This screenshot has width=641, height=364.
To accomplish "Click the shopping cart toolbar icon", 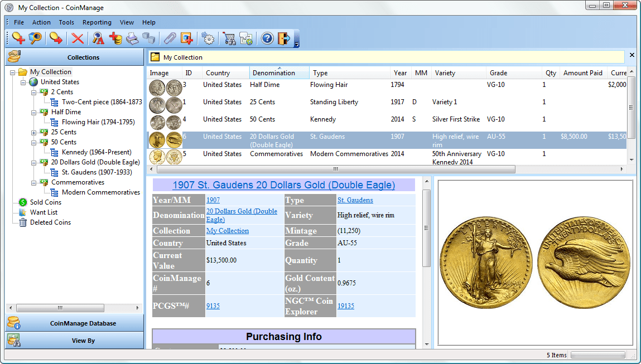I will point(229,38).
